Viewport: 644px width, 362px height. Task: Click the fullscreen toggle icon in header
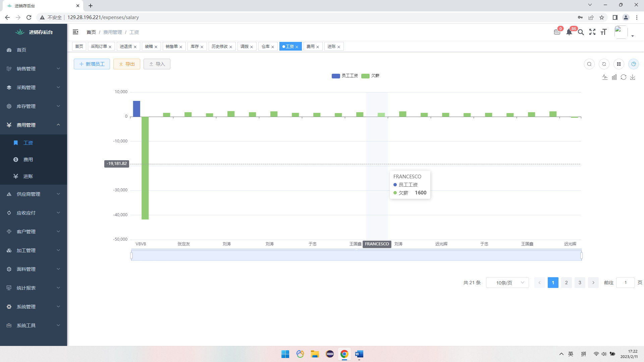592,32
